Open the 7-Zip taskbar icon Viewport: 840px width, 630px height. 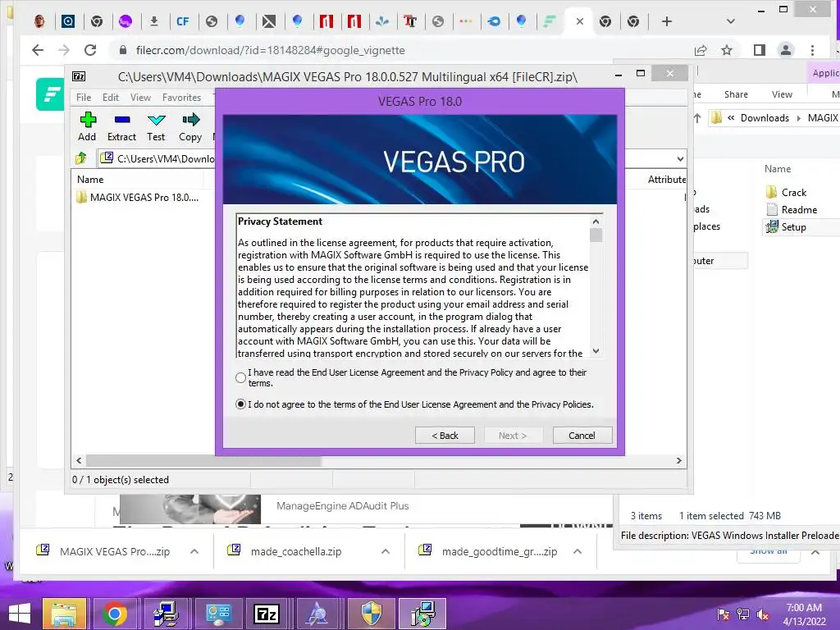(267, 614)
